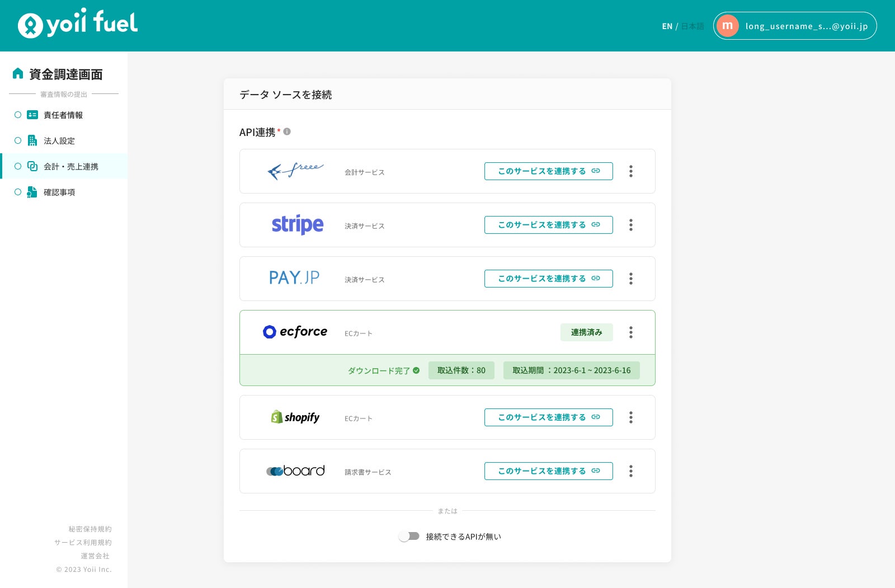Screen dimensions: 895x588
Task: Click the board logo
Action: pyautogui.click(x=295, y=471)
